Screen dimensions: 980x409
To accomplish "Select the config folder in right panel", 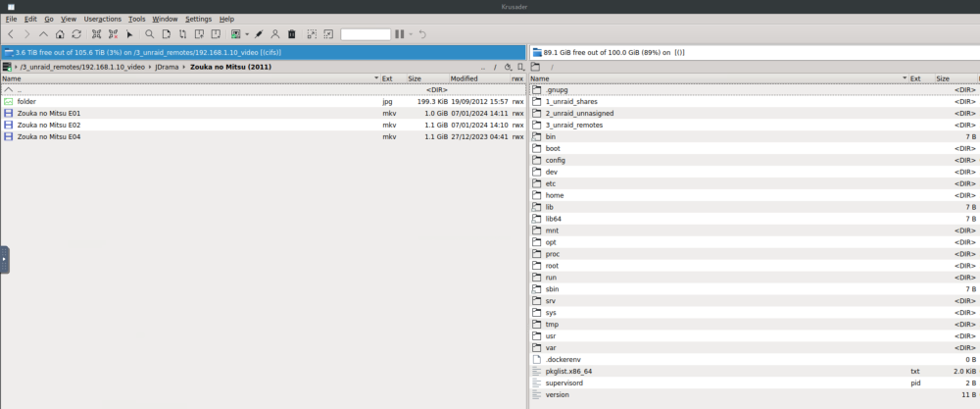I will (755, 160).
